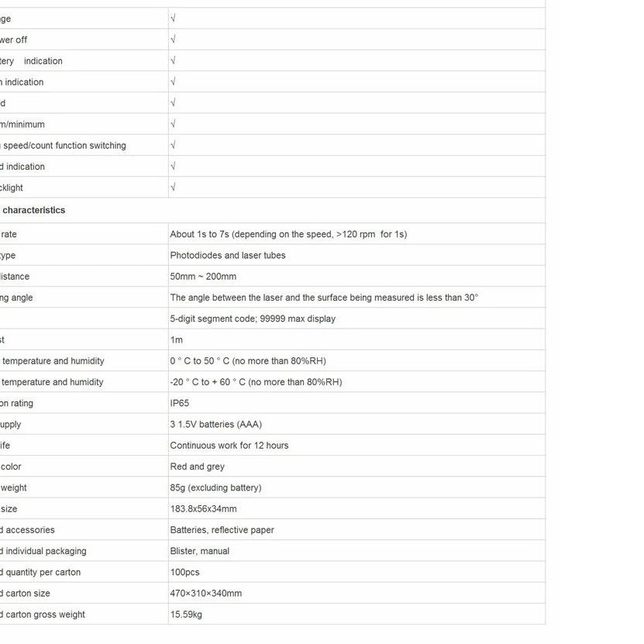Click the checkmark in the "wer off" row
Screen dimensions: 644x644
173,40
